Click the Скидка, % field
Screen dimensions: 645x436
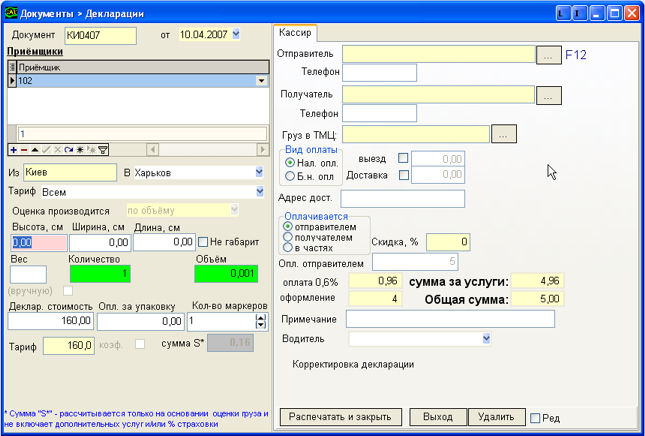[448, 242]
